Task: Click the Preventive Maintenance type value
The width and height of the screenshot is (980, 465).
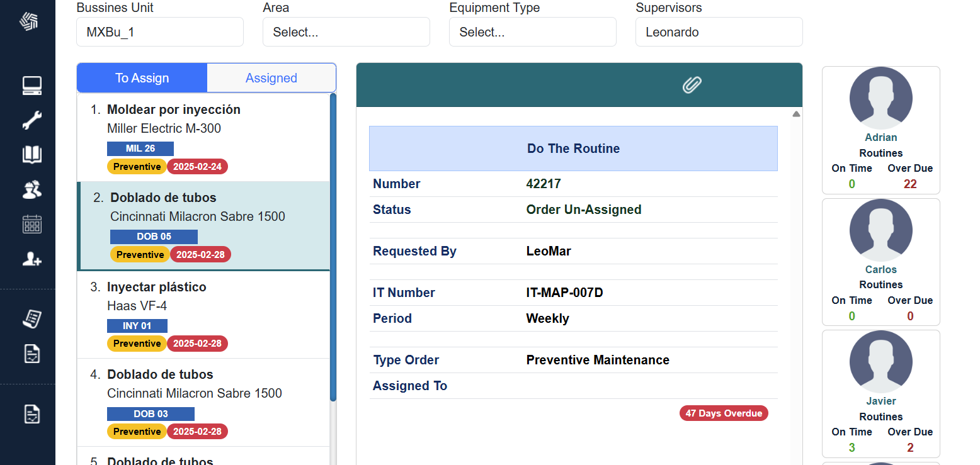Action: coord(598,360)
